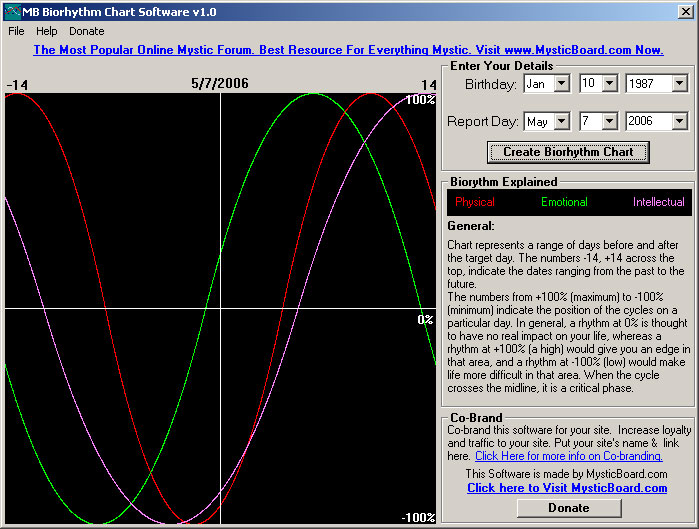Click the Report Day label
The height and width of the screenshot is (529, 699).
(483, 122)
